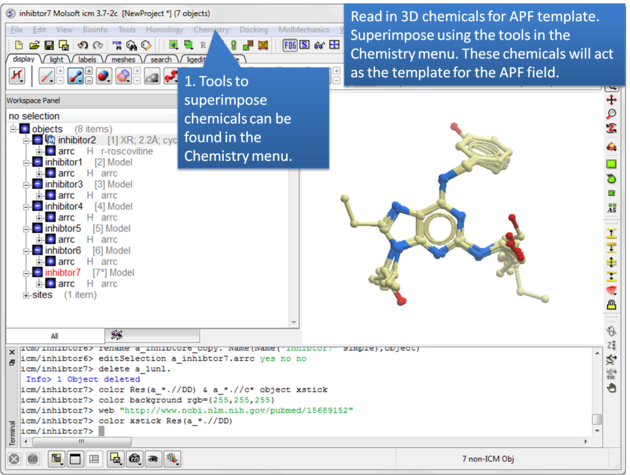Toggle display box for inhibitor4 object
This screenshot has width=630, height=475.
(x=37, y=206)
